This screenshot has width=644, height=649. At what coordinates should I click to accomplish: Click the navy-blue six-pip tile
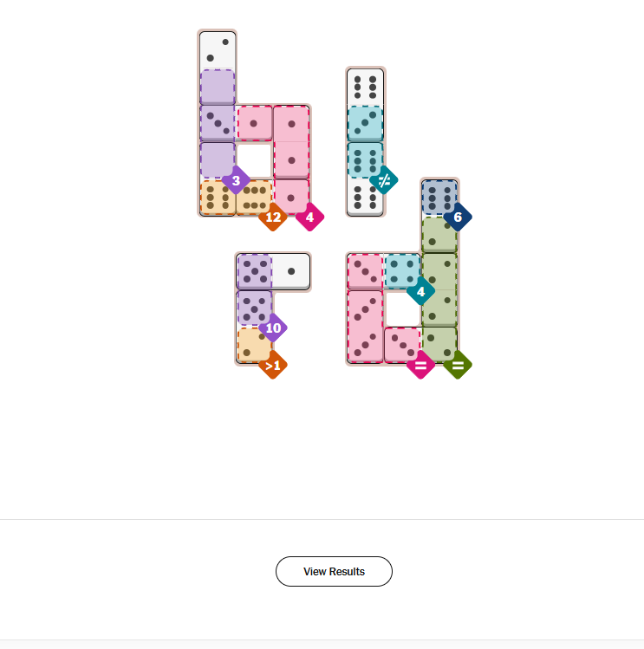[x=439, y=198]
